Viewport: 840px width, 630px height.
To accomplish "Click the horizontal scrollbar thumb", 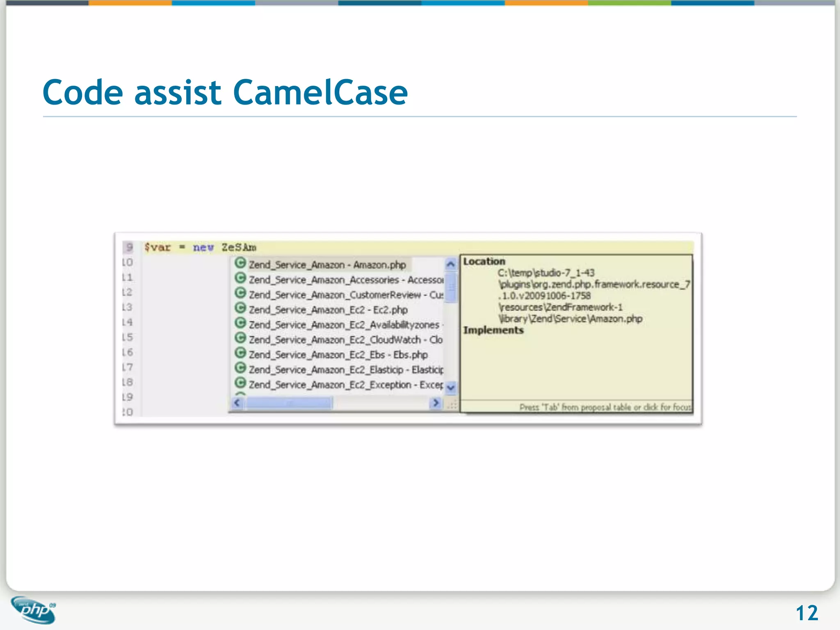I will [289, 403].
